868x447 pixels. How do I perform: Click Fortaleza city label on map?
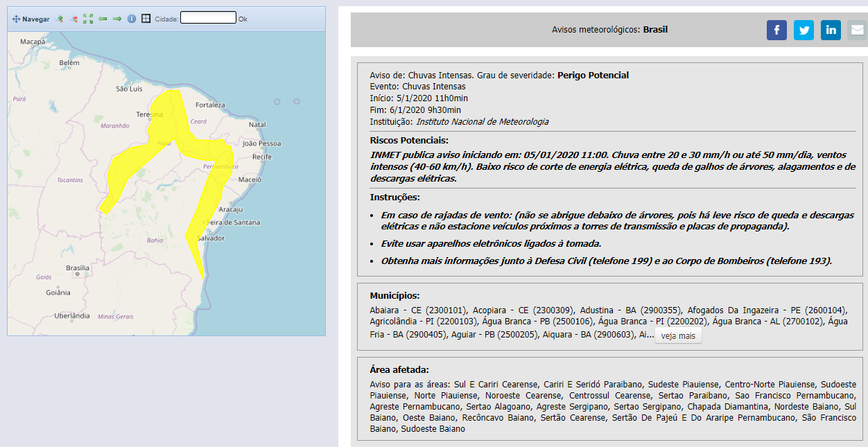pyautogui.click(x=210, y=105)
